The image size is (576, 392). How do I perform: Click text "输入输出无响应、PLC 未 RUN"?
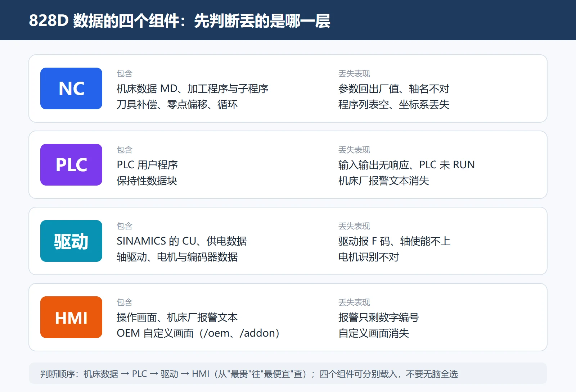click(x=406, y=165)
